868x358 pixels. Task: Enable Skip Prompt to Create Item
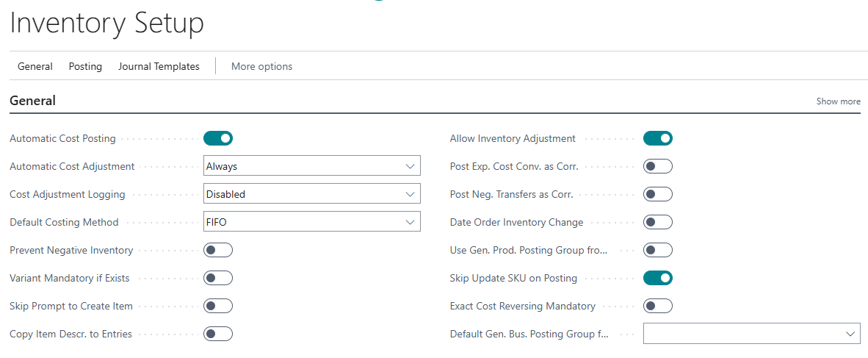click(218, 305)
